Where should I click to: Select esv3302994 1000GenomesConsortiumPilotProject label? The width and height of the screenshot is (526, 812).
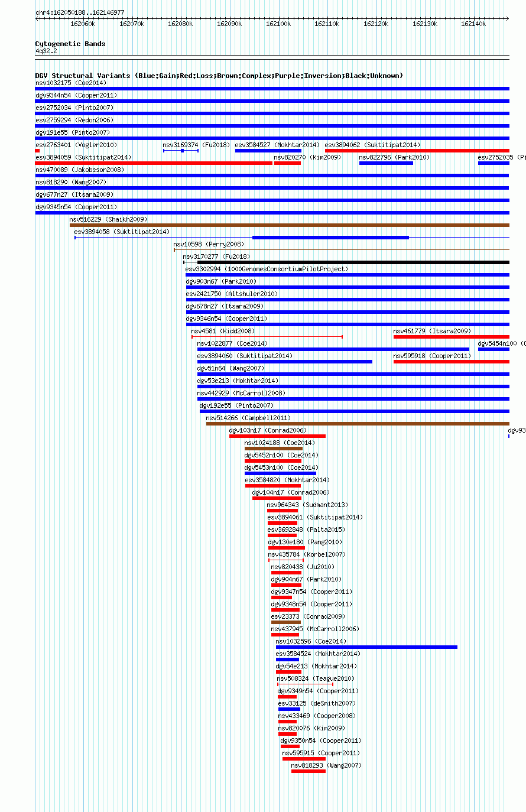tap(267, 269)
